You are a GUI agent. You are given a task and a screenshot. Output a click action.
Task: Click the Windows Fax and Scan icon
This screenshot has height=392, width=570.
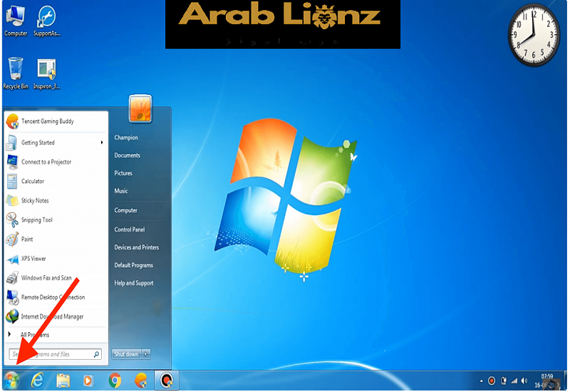click(x=12, y=278)
